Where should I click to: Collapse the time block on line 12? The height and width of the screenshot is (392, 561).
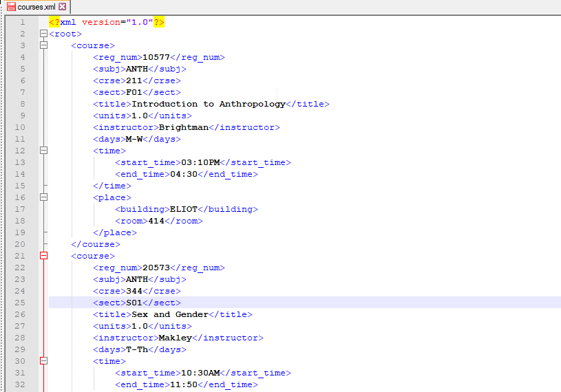[43, 151]
